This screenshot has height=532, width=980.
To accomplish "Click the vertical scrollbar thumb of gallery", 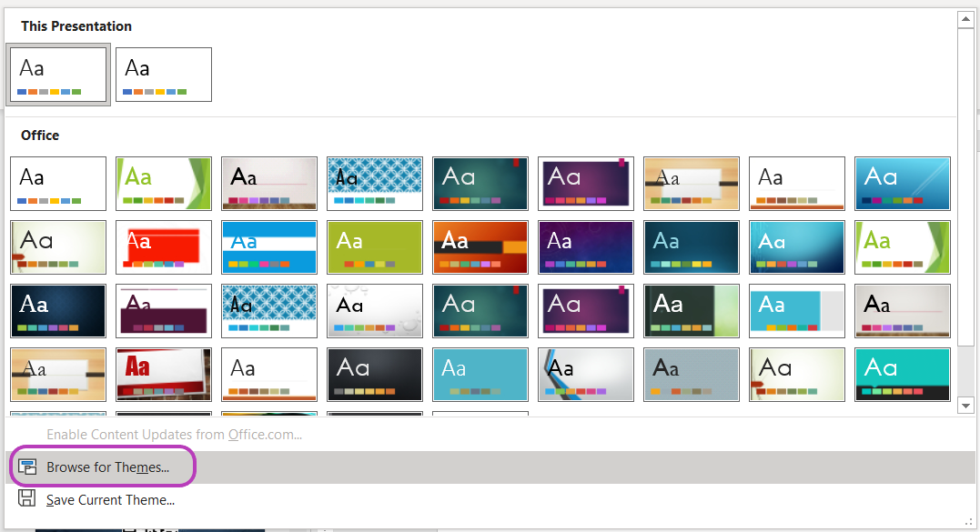I will coord(965,187).
